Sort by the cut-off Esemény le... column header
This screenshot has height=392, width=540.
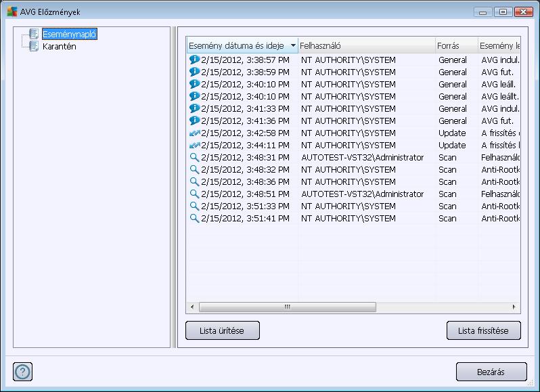tap(499, 45)
